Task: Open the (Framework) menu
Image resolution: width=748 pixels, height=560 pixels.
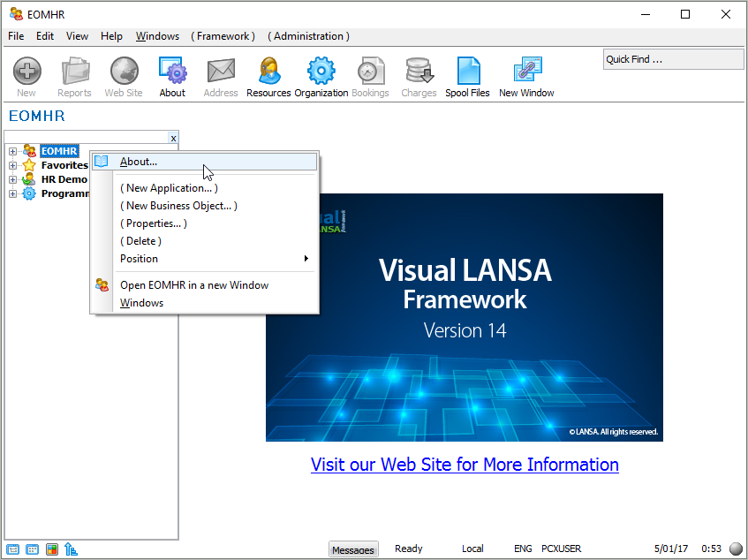Action: point(223,36)
